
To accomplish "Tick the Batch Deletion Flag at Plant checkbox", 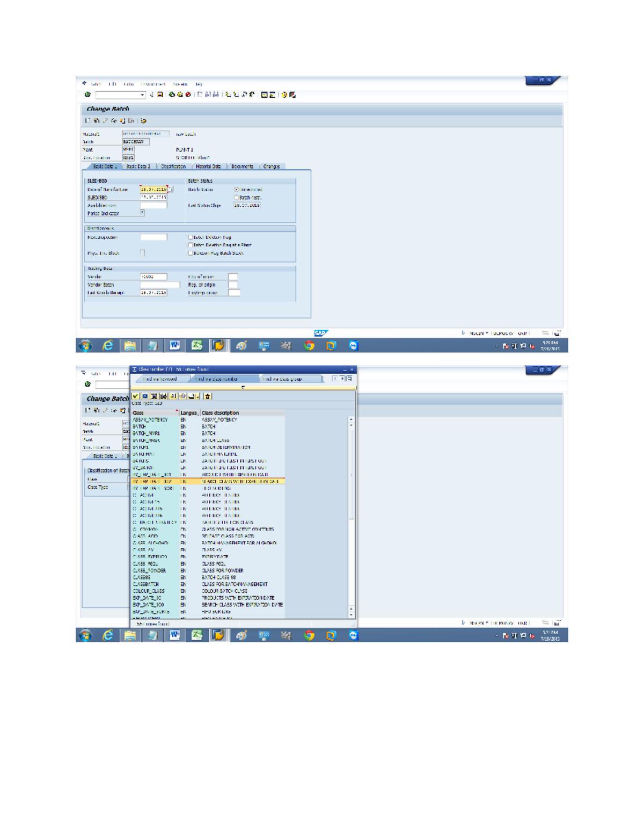I will click(190, 245).
